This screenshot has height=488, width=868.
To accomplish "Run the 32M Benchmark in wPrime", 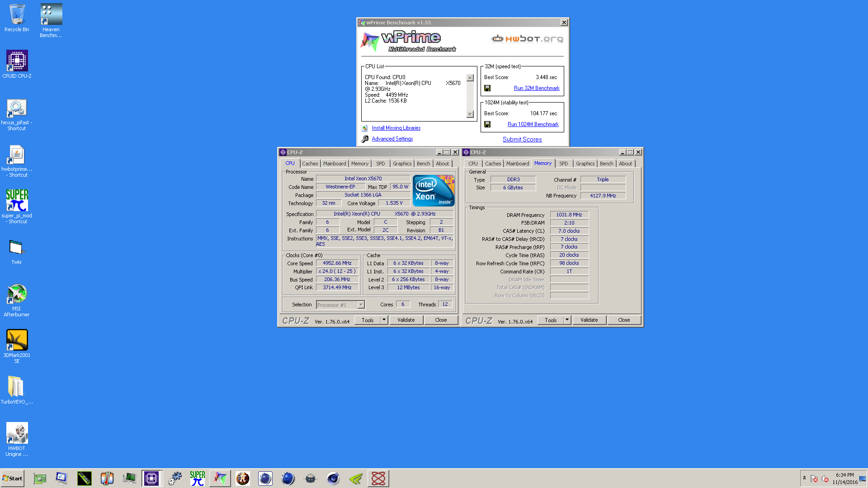I will coord(537,88).
